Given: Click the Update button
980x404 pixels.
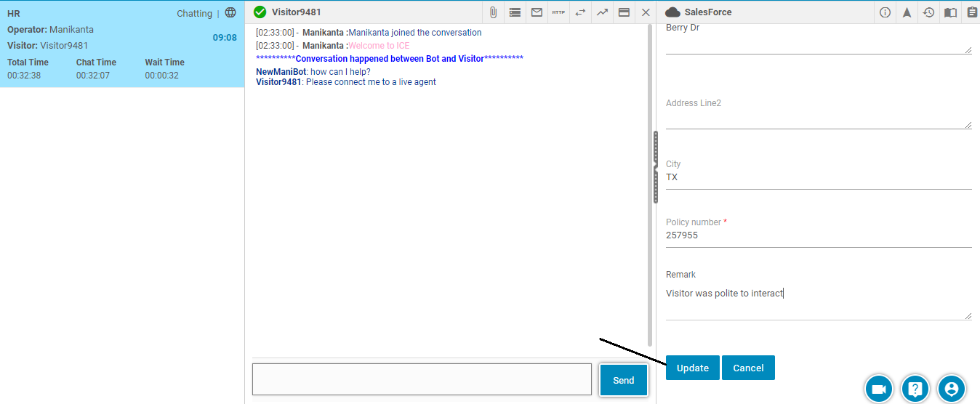Looking at the screenshot, I should [692, 368].
